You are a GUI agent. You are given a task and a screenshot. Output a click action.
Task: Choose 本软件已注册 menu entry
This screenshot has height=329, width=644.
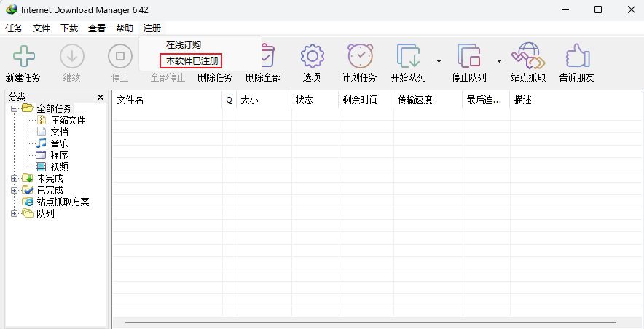[x=192, y=61]
